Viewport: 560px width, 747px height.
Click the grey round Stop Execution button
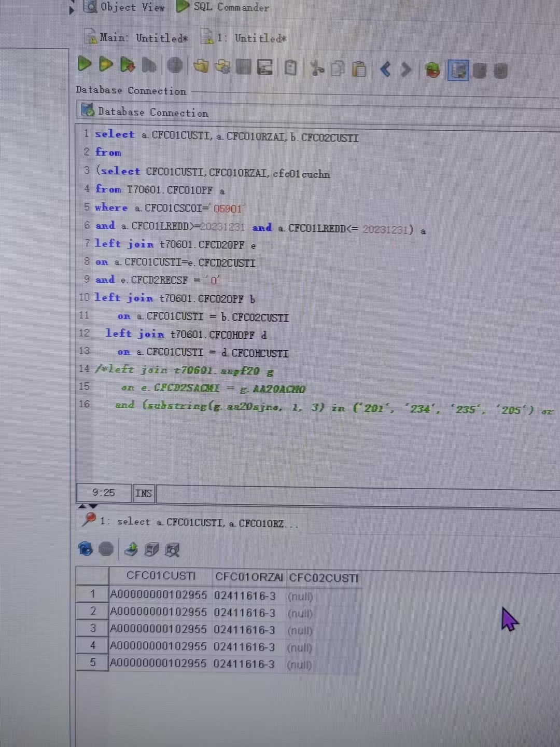175,65
